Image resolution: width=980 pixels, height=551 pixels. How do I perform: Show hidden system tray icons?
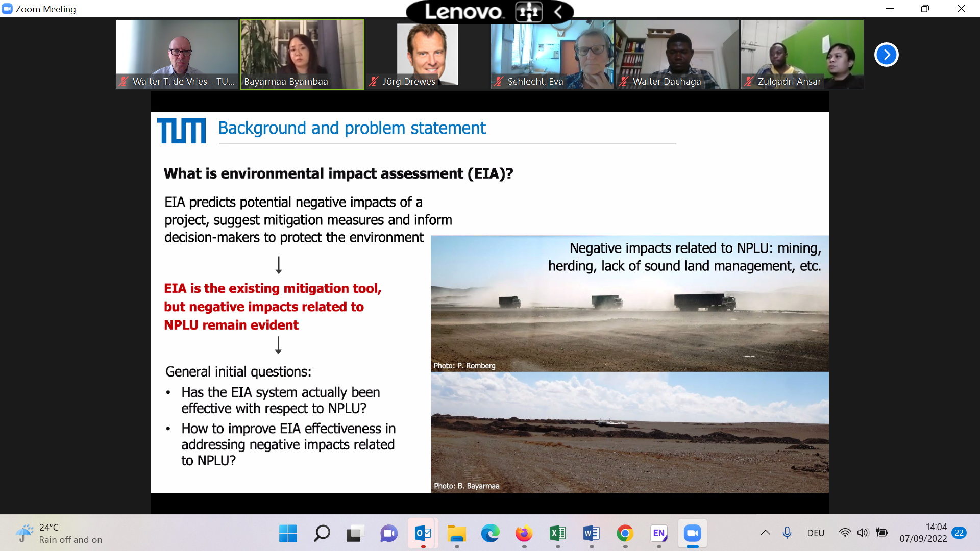pyautogui.click(x=765, y=533)
